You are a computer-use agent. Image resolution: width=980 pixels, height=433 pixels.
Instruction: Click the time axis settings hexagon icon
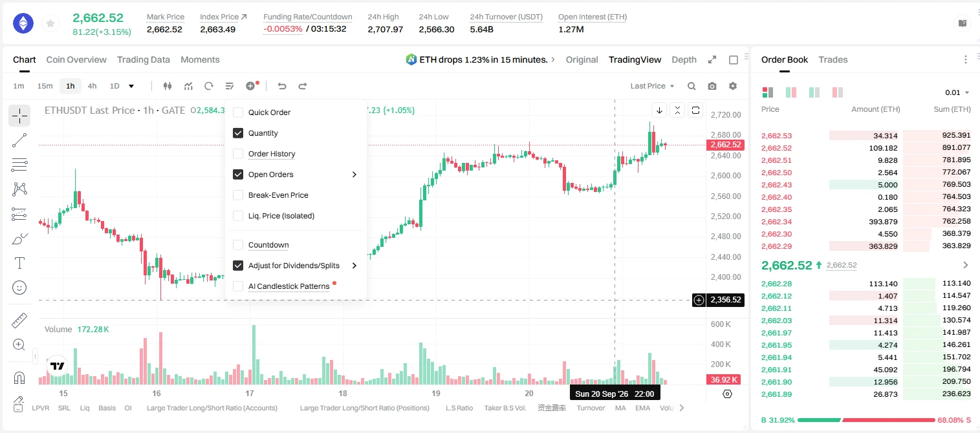[x=727, y=394]
